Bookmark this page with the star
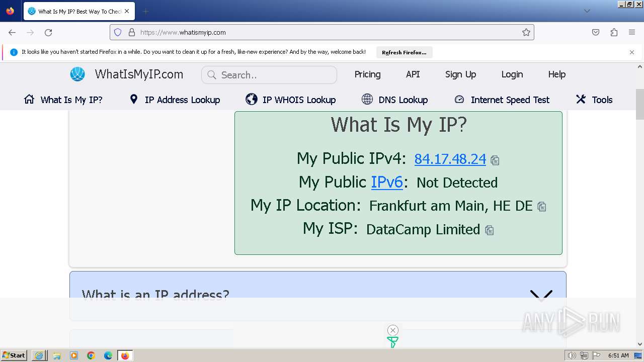The height and width of the screenshot is (362, 644). click(x=526, y=32)
